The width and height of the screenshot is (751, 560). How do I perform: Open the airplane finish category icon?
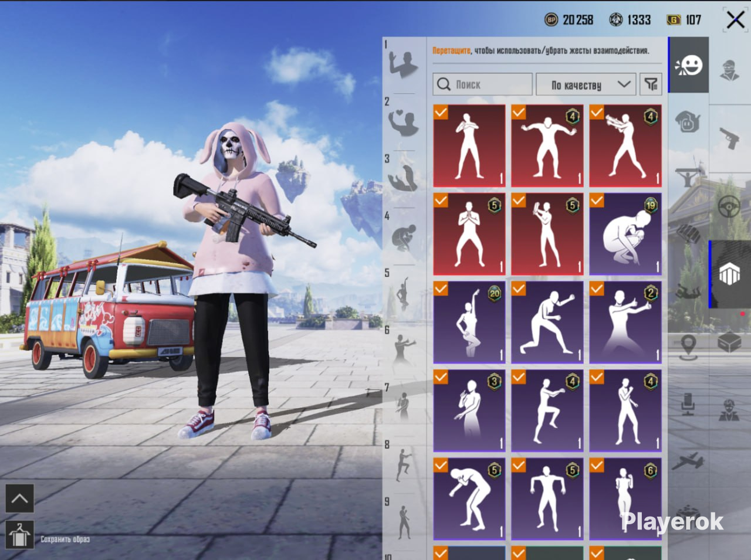pyautogui.click(x=688, y=461)
